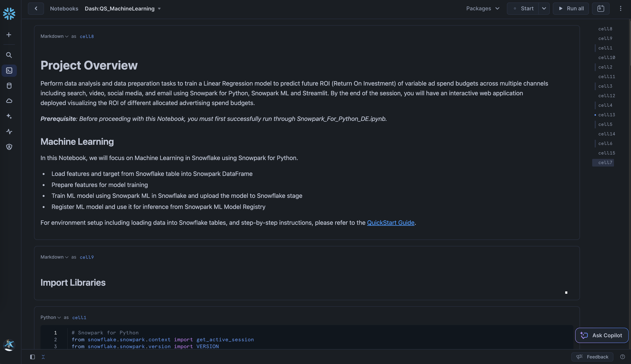631x364 pixels.
Task: Start the notebook session
Action: click(523, 9)
